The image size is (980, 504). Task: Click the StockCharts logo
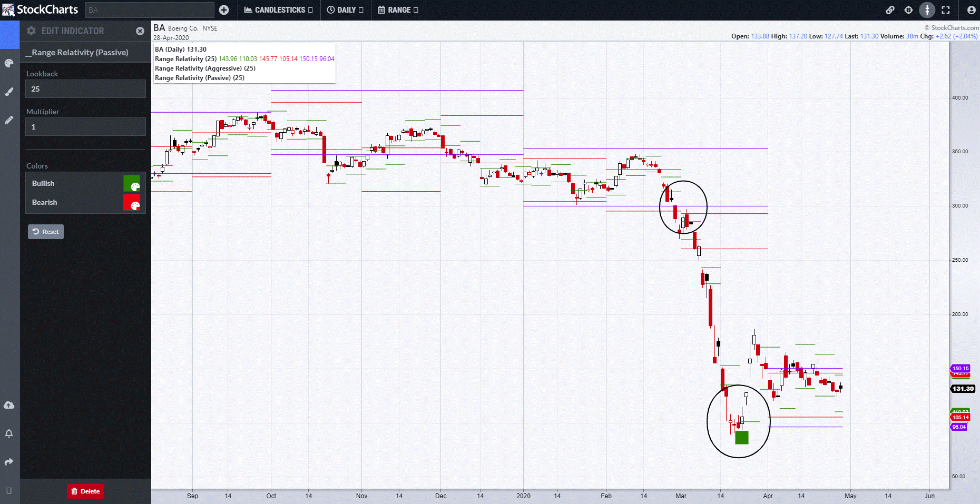pos(40,9)
